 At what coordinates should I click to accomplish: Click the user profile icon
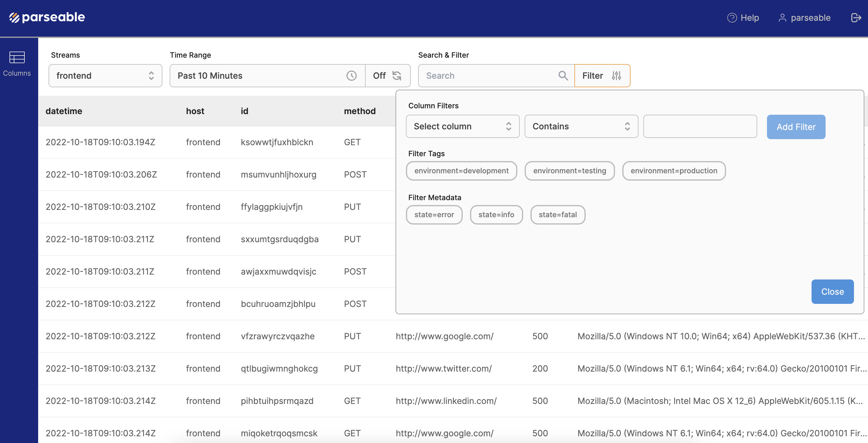[x=783, y=17]
